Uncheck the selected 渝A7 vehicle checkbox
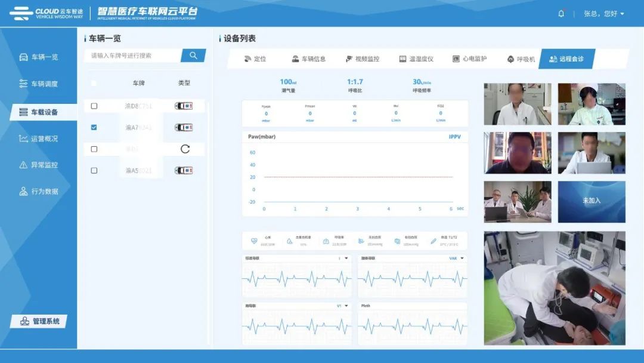Screen dimensions: 644x363 [94, 127]
